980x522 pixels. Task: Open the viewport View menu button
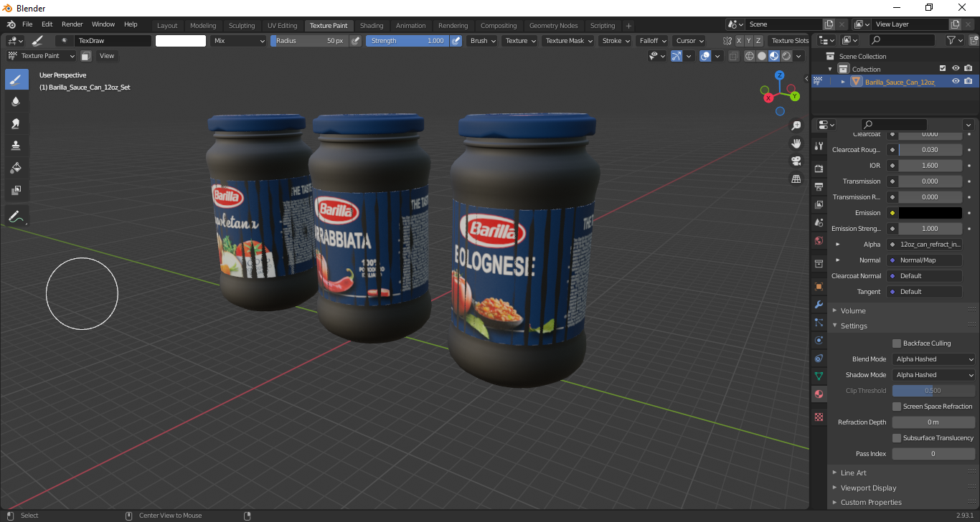pyautogui.click(x=106, y=56)
